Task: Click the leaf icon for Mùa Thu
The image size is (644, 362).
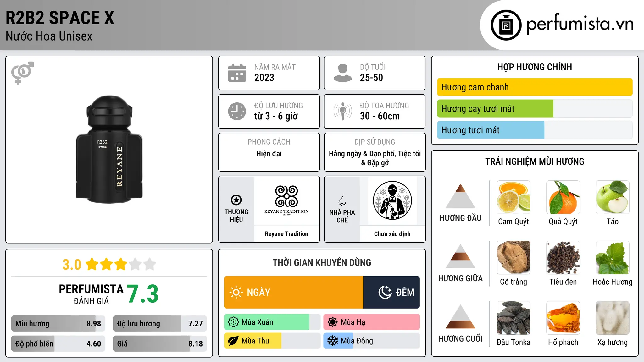Action: [233, 341]
